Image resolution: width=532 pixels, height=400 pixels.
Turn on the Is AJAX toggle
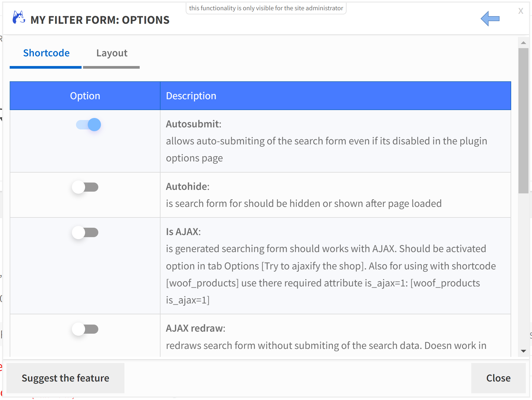pyautogui.click(x=85, y=232)
